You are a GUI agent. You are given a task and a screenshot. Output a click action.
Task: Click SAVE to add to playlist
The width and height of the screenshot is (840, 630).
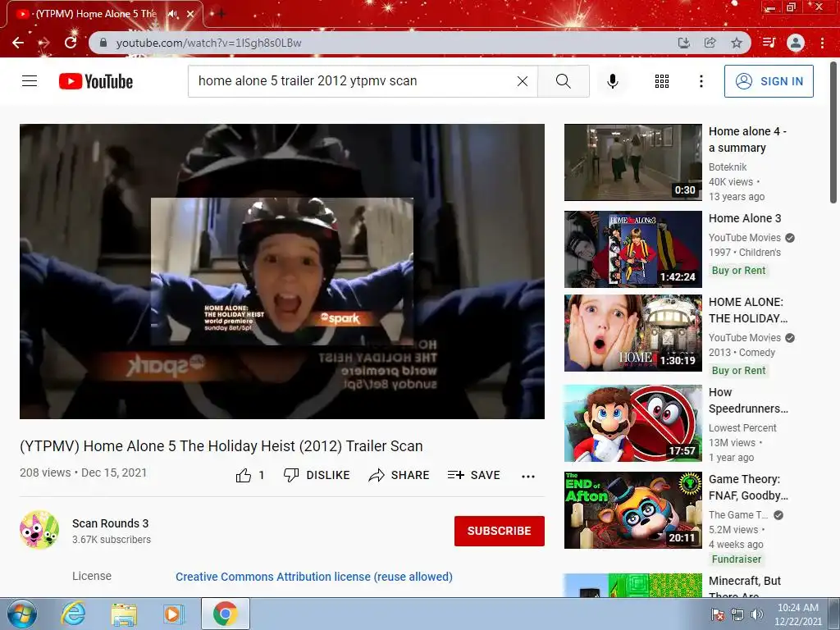click(474, 475)
